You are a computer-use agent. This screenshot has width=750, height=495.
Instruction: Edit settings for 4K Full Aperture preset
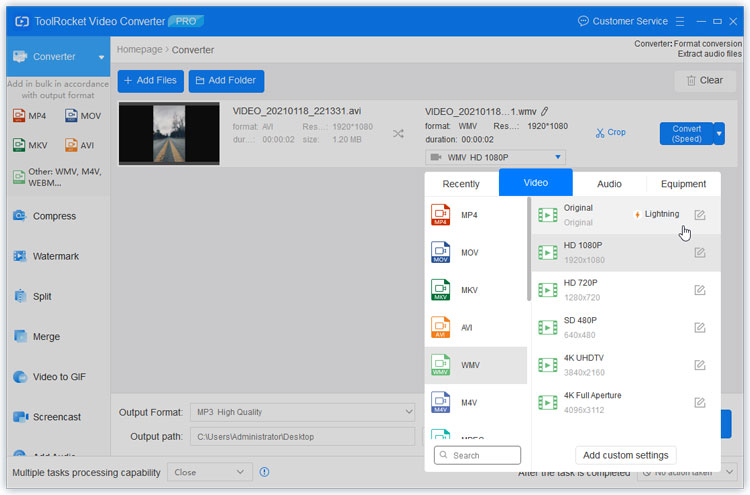(x=699, y=402)
